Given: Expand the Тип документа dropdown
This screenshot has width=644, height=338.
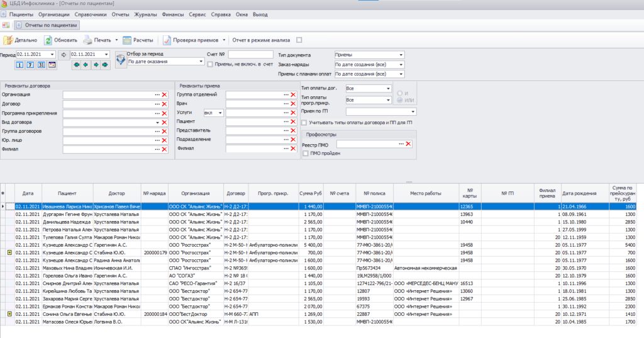Looking at the screenshot, I should pyautogui.click(x=401, y=55).
